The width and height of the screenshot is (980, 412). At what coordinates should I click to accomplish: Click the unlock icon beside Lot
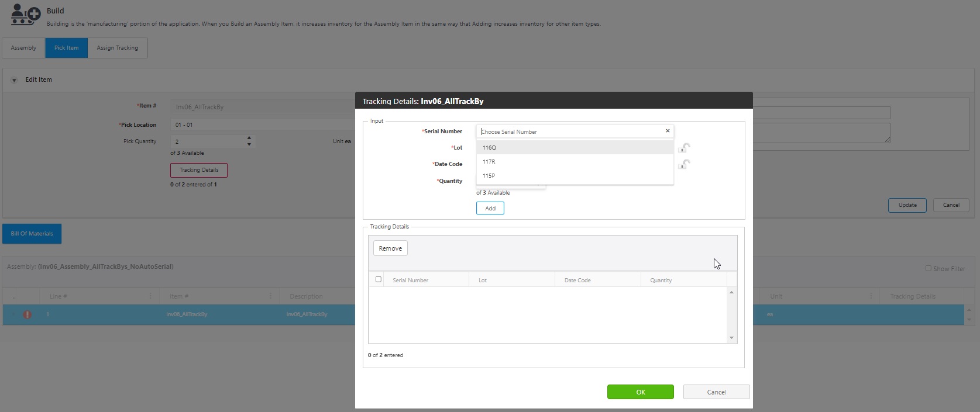[683, 148]
